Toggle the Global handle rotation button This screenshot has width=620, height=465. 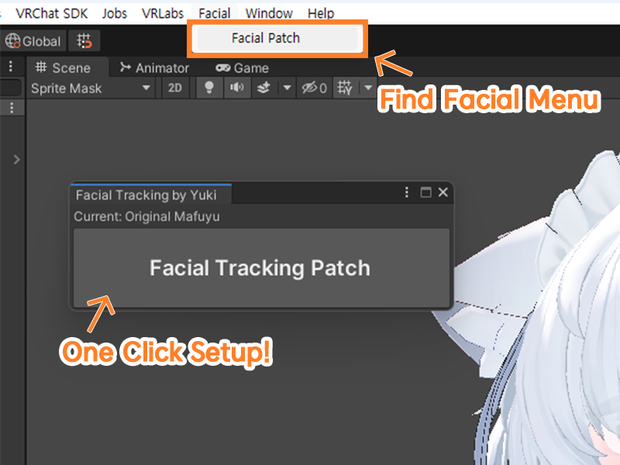[33, 41]
